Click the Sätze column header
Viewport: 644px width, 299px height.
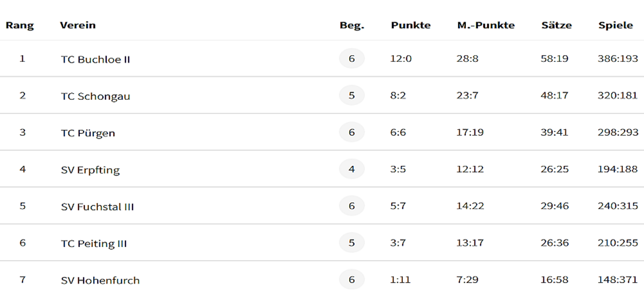(x=556, y=25)
